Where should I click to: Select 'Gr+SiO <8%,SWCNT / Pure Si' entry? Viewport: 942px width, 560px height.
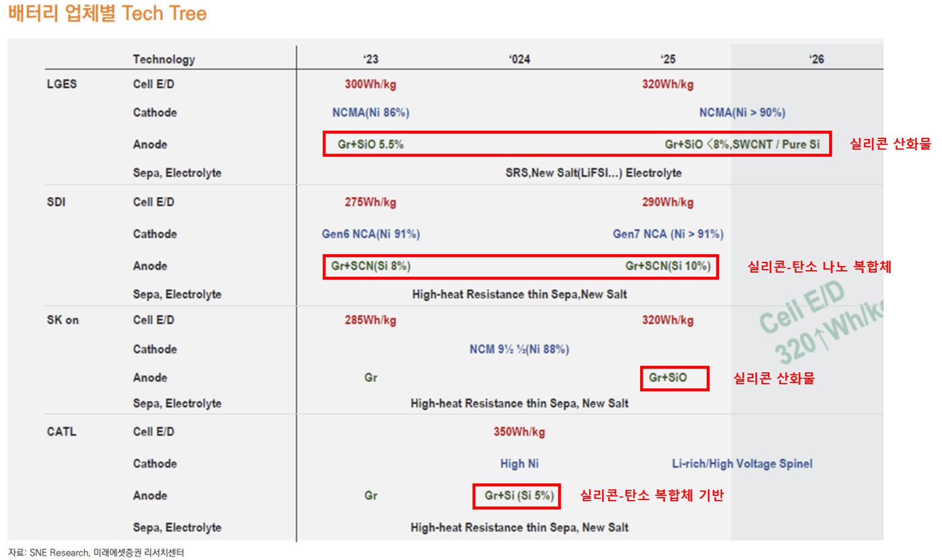(742, 144)
